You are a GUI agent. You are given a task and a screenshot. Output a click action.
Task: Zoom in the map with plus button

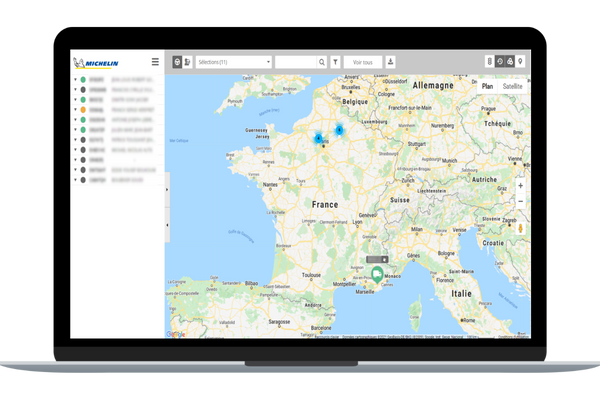(520, 186)
